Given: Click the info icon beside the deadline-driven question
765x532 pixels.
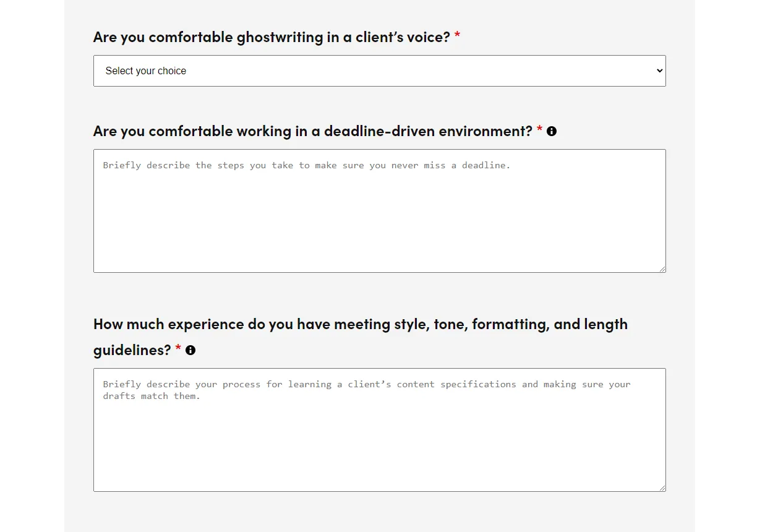Looking at the screenshot, I should [552, 131].
